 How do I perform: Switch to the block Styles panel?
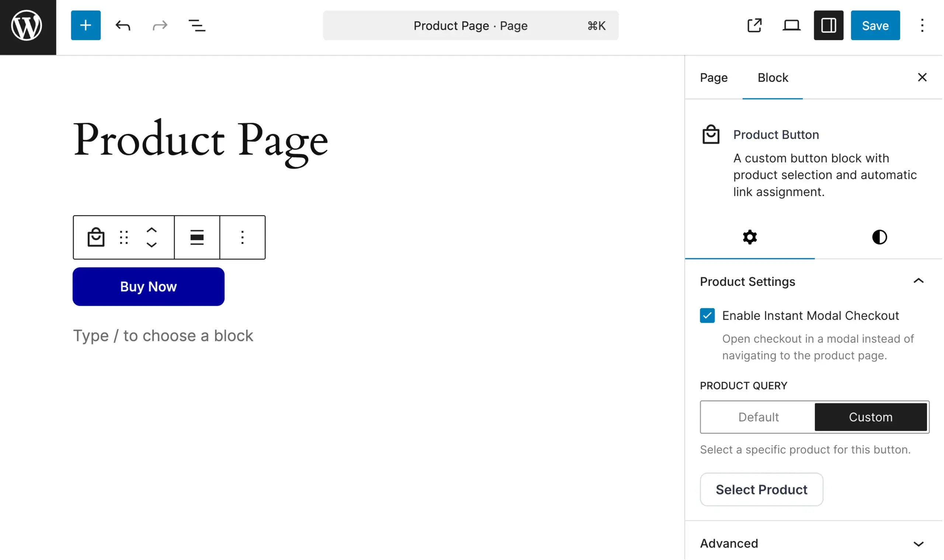click(x=879, y=237)
